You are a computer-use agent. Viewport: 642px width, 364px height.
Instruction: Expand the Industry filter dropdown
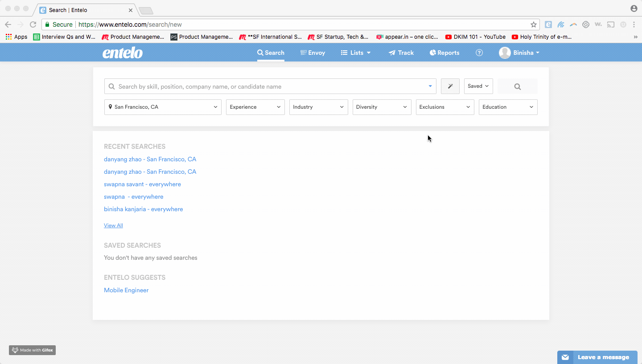[x=318, y=107]
